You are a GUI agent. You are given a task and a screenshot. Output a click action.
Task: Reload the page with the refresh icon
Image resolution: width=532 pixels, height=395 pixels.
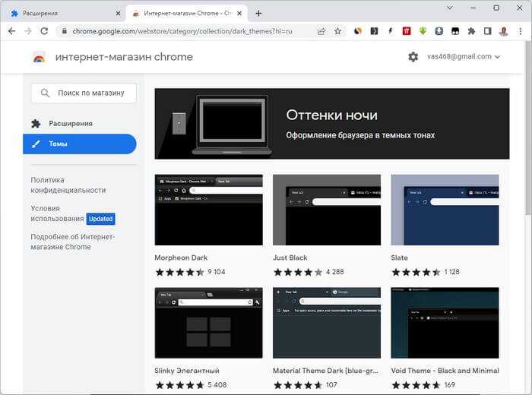[44, 31]
